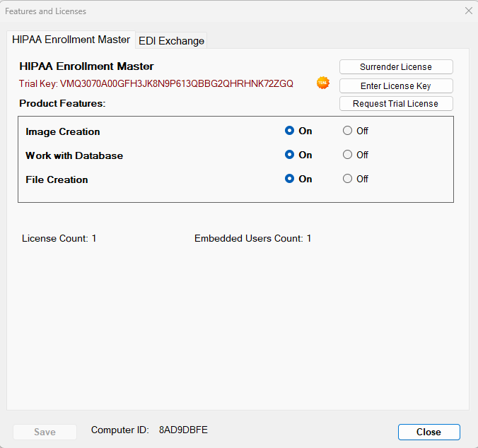The width and height of the screenshot is (478, 448).
Task: Click the Work with Database label
Action: tap(74, 155)
